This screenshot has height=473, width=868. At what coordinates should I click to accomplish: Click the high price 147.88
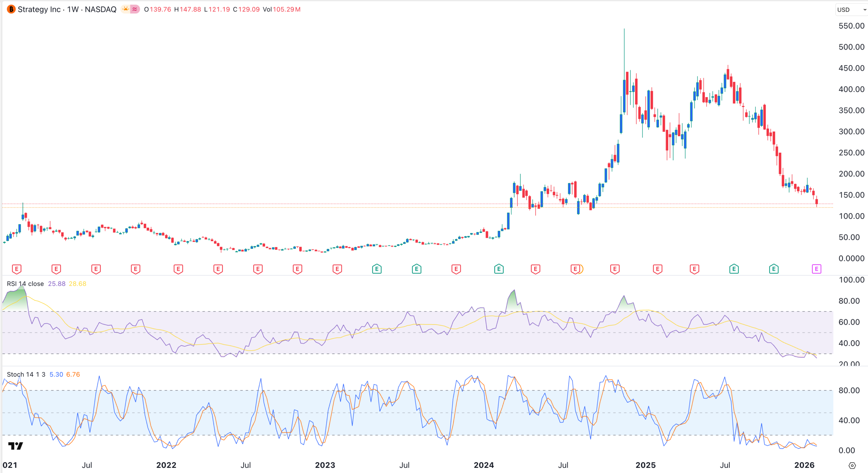click(x=190, y=10)
